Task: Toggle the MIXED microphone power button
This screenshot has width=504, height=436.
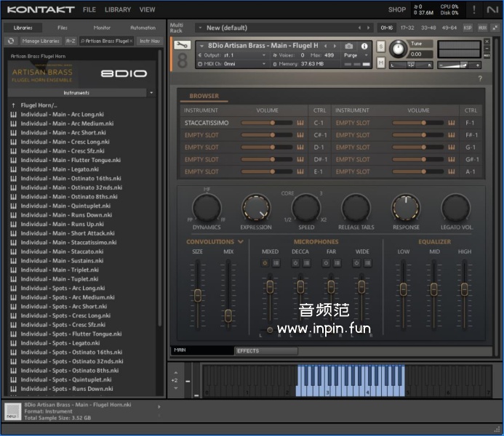Action: (265, 263)
